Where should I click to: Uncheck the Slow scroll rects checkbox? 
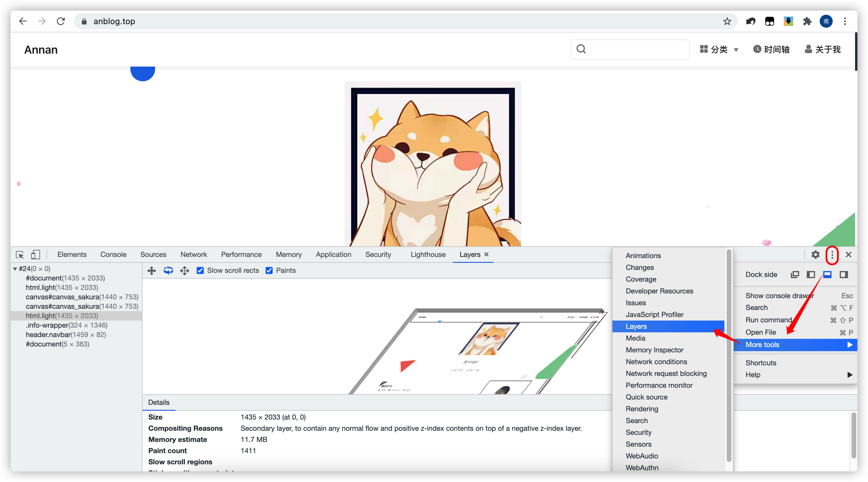coord(200,270)
